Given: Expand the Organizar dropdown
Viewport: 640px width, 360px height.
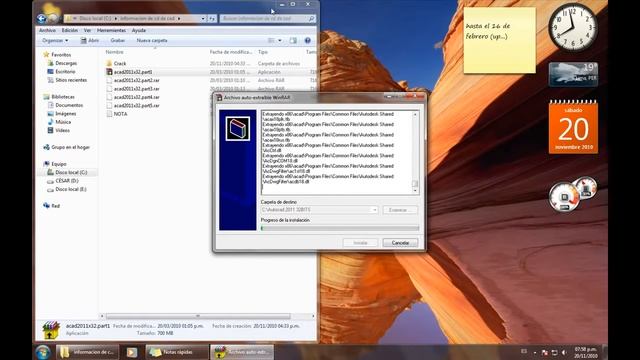Looking at the screenshot, I should pyautogui.click(x=55, y=40).
